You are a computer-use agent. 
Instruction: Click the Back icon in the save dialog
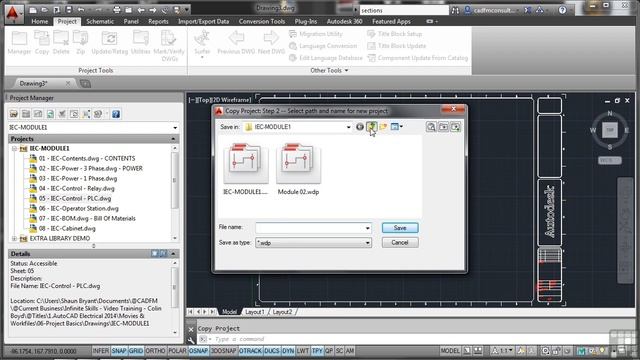click(360, 127)
